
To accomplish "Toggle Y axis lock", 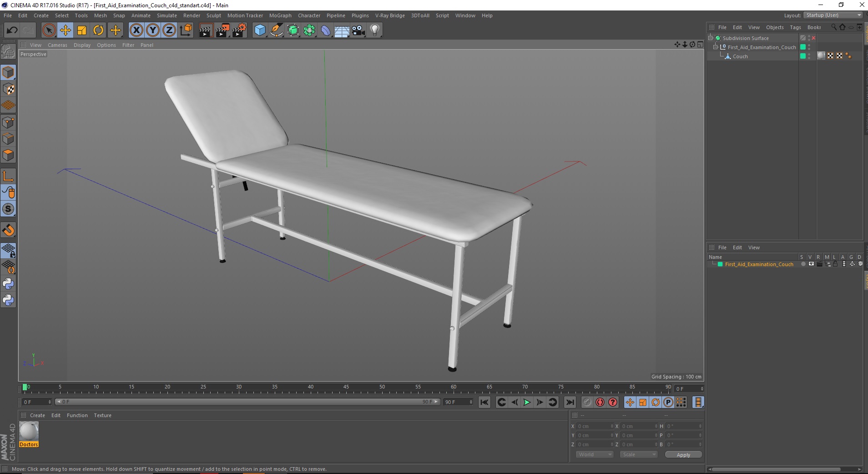I will click(x=153, y=30).
